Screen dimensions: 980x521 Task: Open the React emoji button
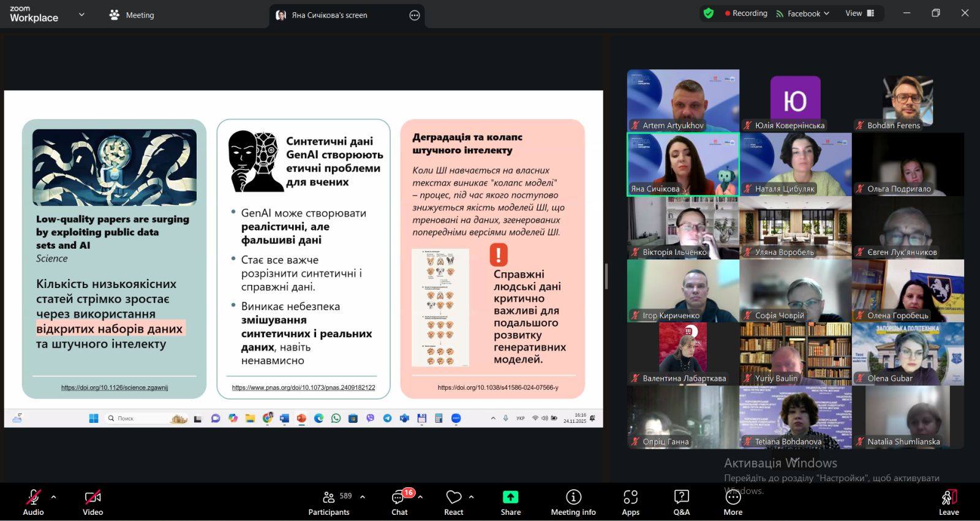[x=453, y=502]
